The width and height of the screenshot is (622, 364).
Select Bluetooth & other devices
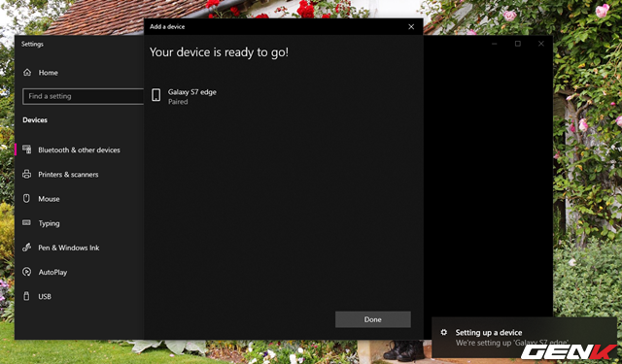[79, 149]
